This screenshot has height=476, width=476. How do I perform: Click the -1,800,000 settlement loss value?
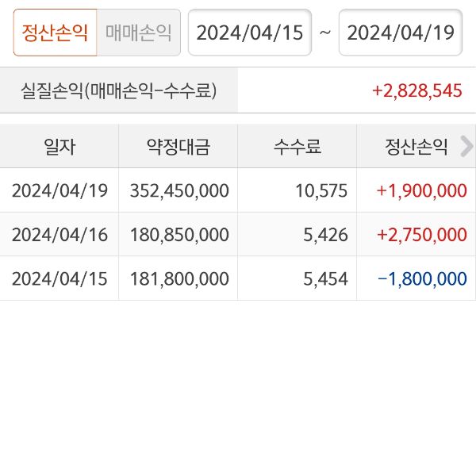[421, 279]
